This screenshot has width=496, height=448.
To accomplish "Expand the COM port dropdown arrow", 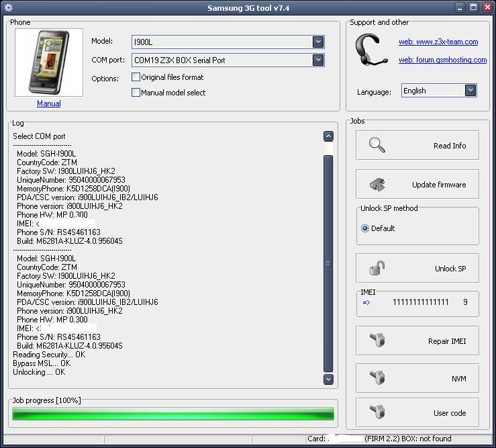I will pyautogui.click(x=318, y=60).
